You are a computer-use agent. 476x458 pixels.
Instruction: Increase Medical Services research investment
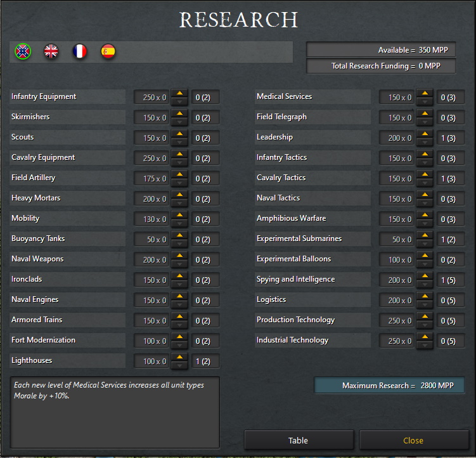point(425,93)
